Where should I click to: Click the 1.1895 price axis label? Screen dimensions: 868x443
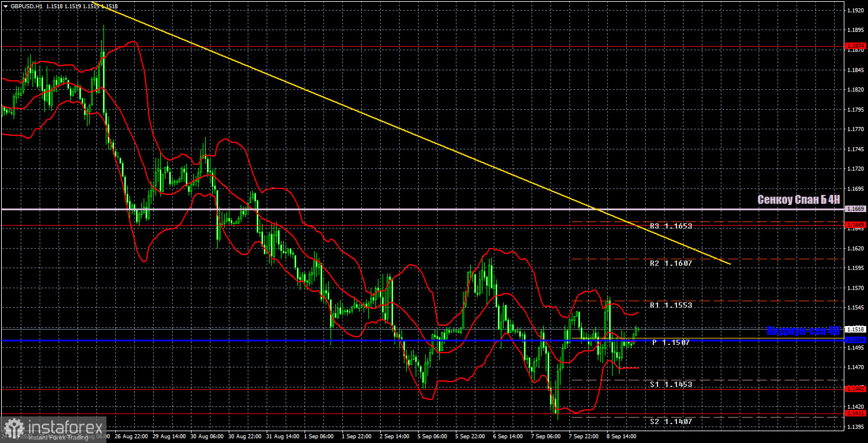click(855, 30)
